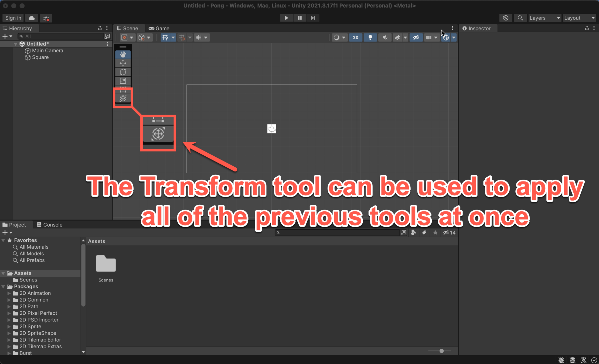Click the Play button
The image size is (599, 364).
[x=286, y=18]
